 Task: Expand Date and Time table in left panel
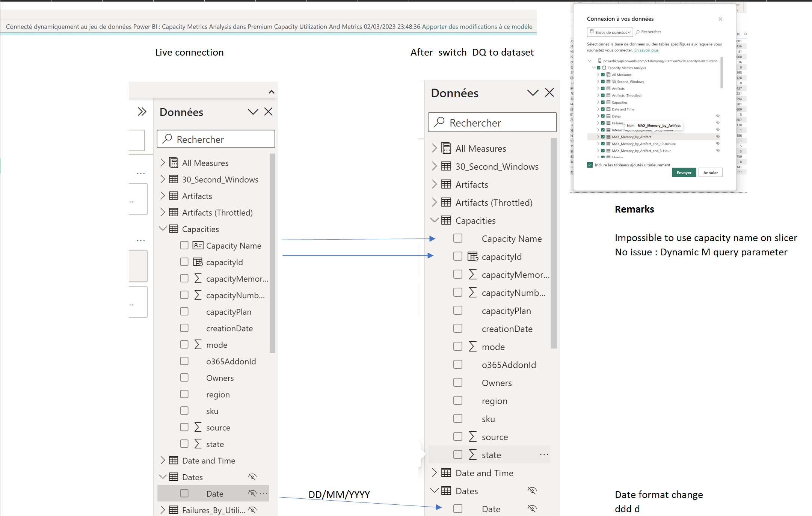click(163, 460)
